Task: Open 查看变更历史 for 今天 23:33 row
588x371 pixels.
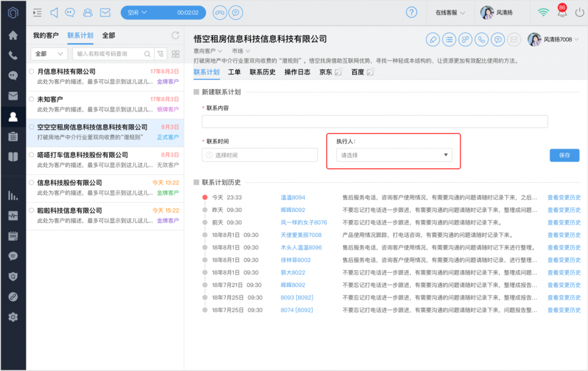Action: pos(564,197)
